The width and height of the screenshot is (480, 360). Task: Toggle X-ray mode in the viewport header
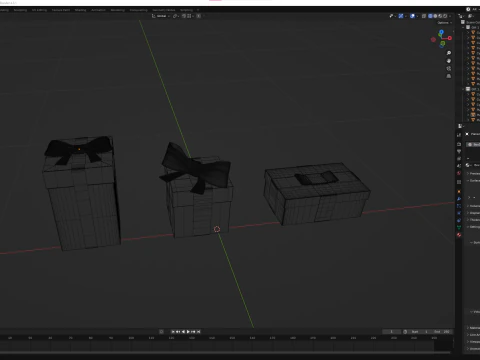[x=424, y=16]
